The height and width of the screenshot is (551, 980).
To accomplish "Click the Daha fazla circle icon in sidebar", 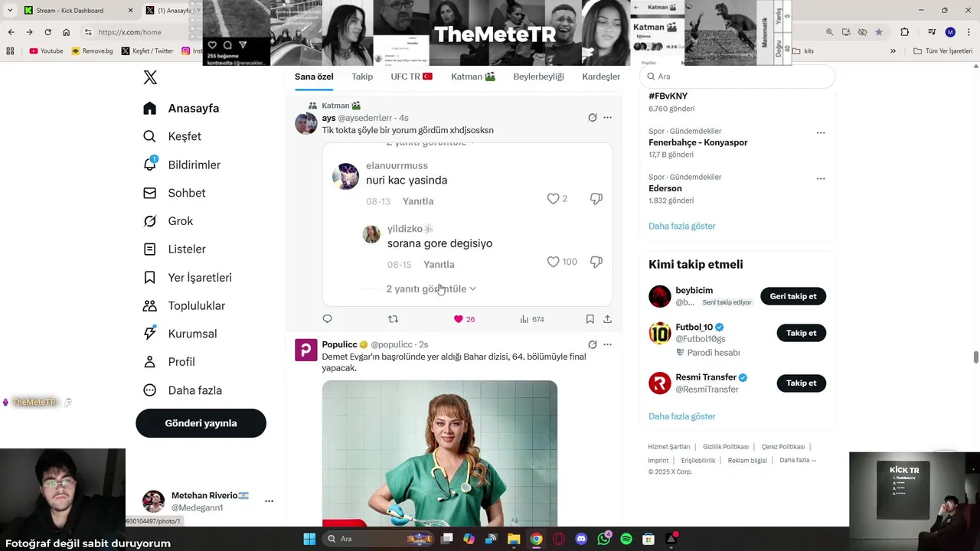I will (150, 390).
